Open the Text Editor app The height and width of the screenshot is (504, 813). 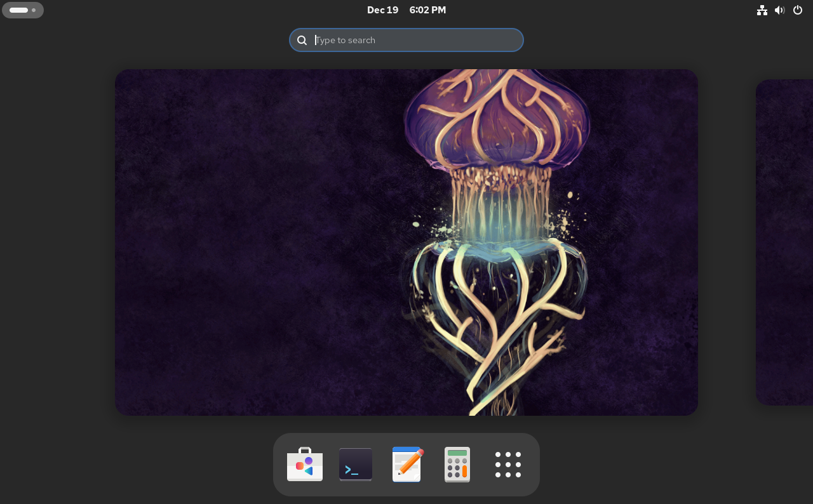pyautogui.click(x=406, y=464)
